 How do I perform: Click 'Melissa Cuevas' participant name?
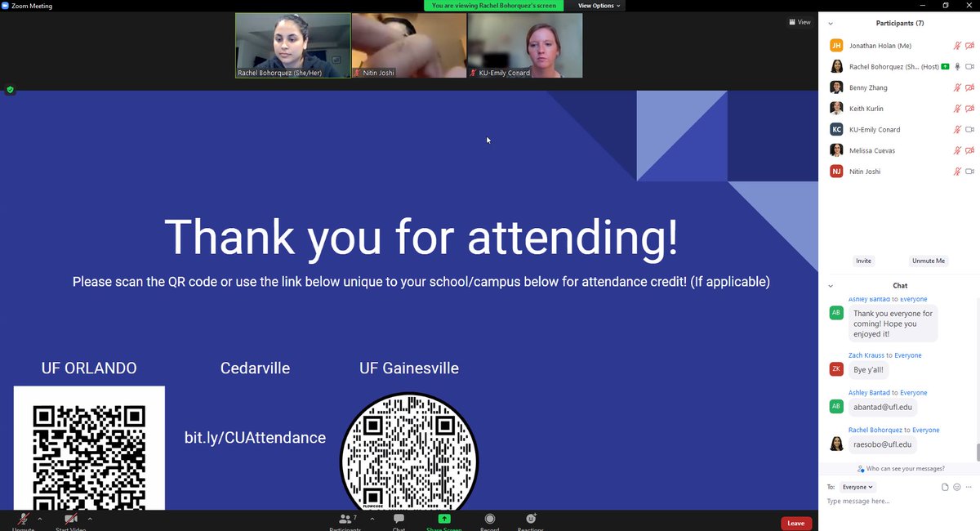[872, 150]
